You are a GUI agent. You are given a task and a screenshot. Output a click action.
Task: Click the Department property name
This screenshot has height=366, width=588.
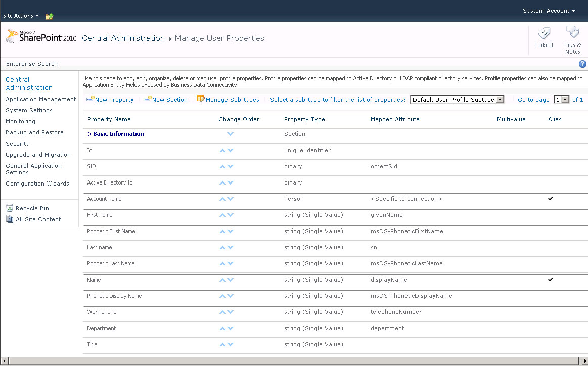[101, 328]
